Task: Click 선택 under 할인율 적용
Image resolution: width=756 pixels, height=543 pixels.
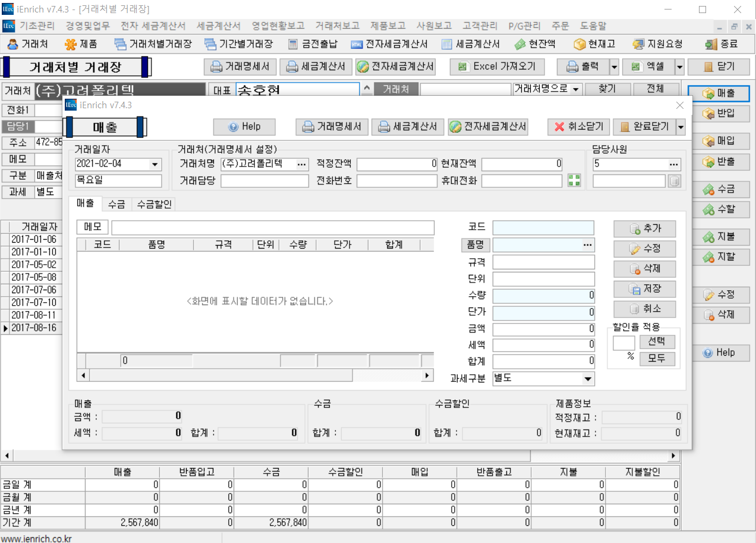Action: tap(657, 342)
